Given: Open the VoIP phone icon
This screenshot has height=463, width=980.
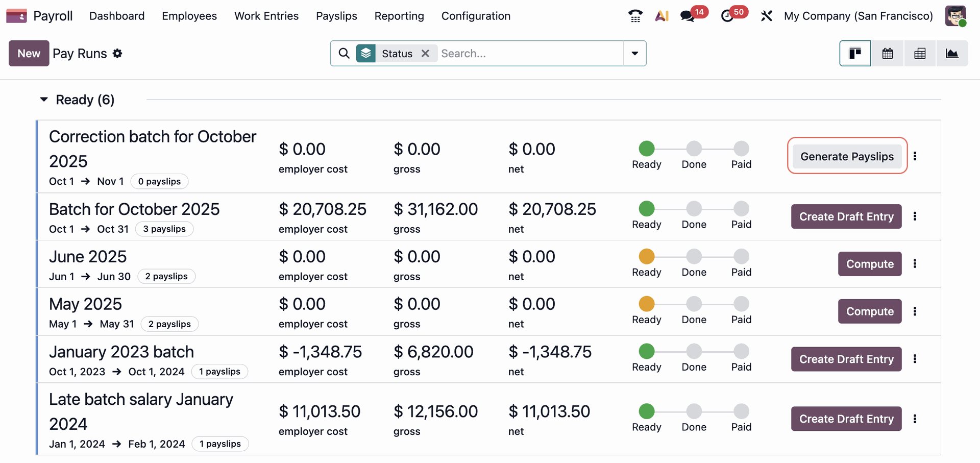Looking at the screenshot, I should coord(635,16).
